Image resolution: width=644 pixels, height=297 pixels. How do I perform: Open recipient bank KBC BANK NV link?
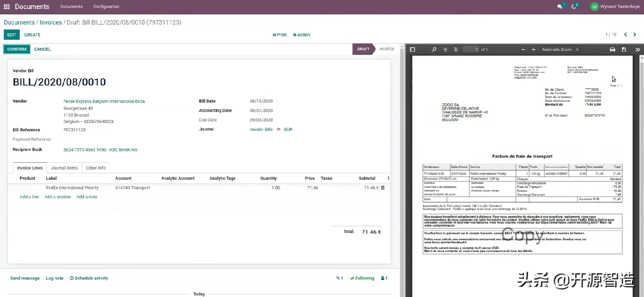(100, 150)
